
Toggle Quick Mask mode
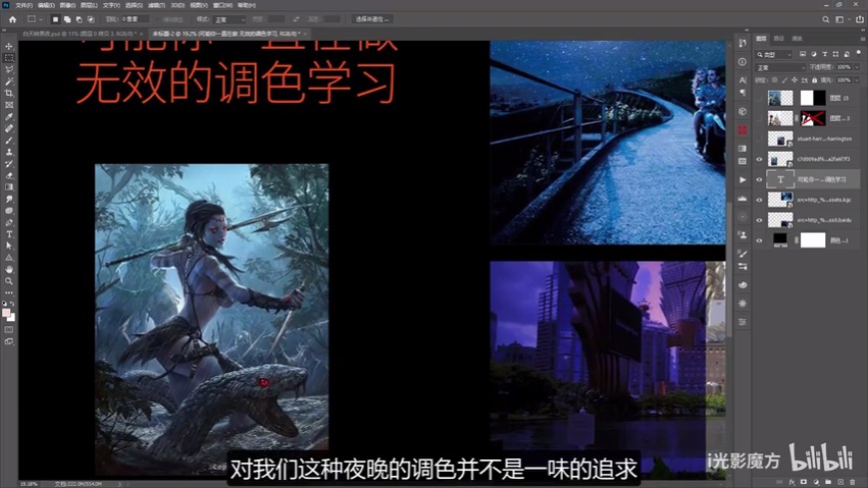(9, 330)
